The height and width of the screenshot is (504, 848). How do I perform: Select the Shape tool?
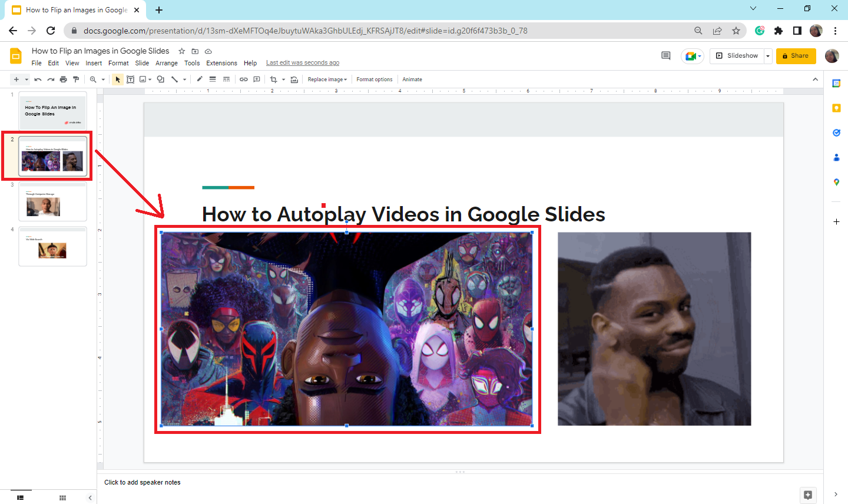pyautogui.click(x=161, y=79)
